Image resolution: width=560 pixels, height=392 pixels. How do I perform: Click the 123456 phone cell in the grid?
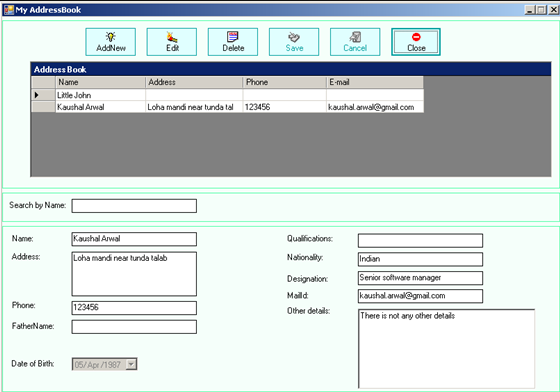[x=285, y=107]
